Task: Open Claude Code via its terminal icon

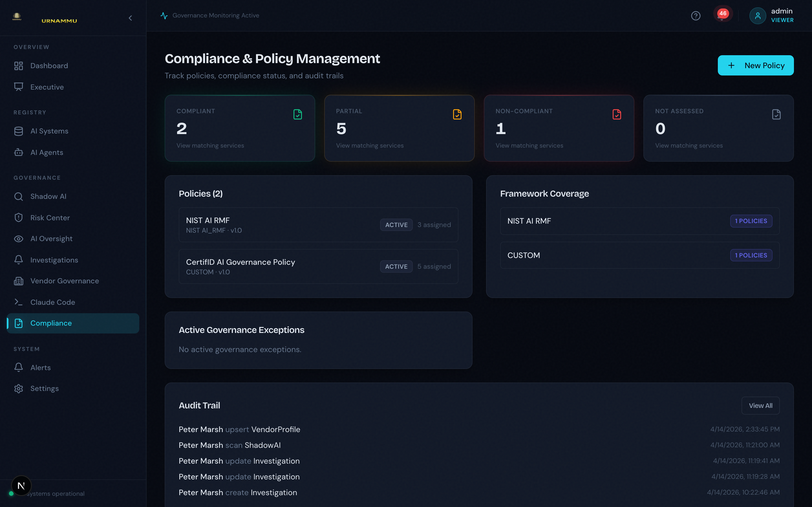Action: point(18,302)
